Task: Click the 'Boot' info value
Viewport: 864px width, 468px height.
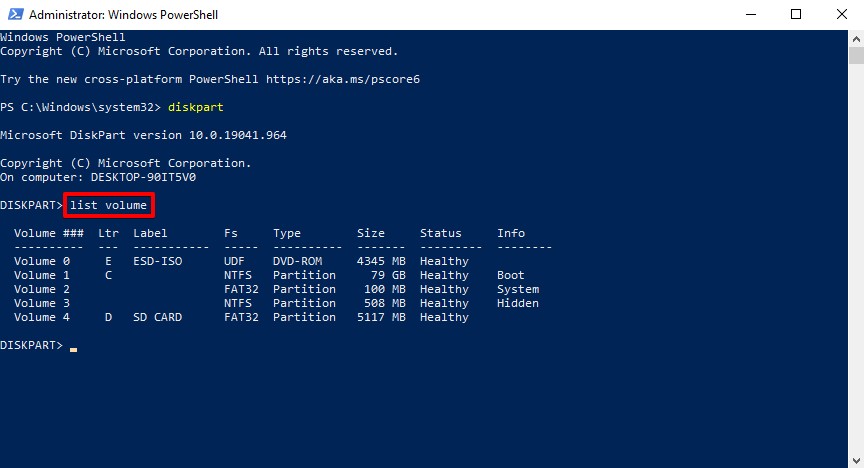Action: (x=510, y=275)
